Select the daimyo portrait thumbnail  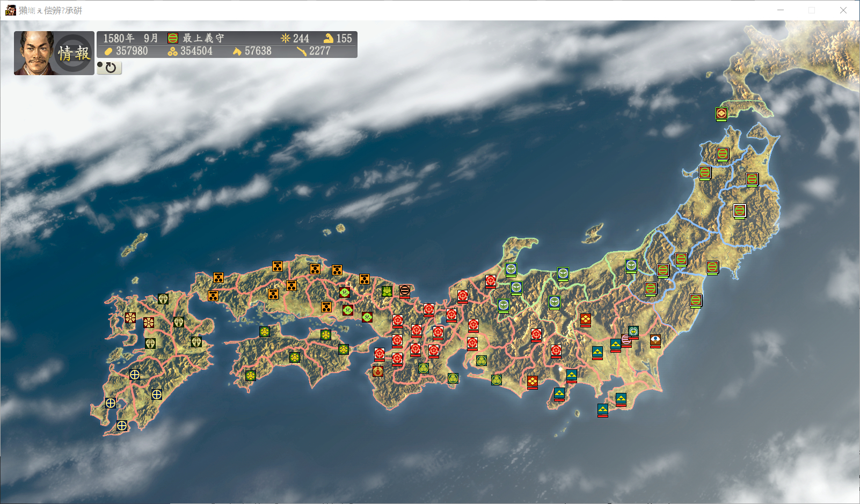tap(34, 53)
